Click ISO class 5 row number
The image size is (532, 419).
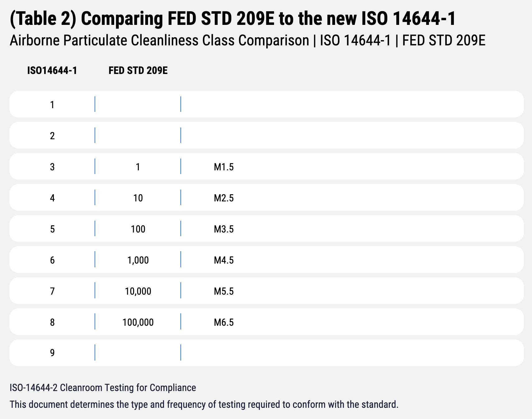click(x=52, y=229)
